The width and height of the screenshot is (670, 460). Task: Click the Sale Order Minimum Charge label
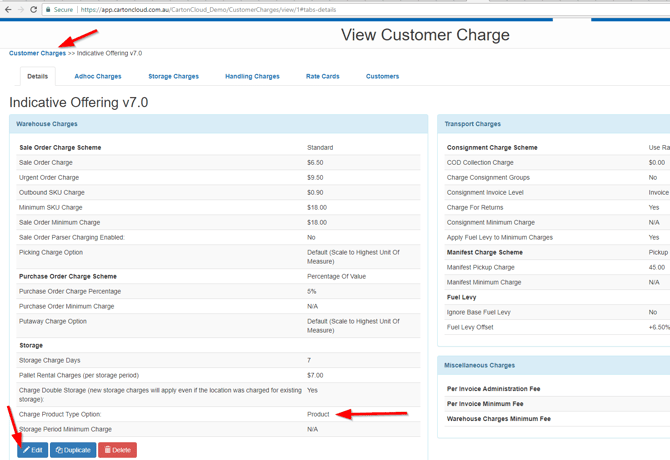click(59, 223)
